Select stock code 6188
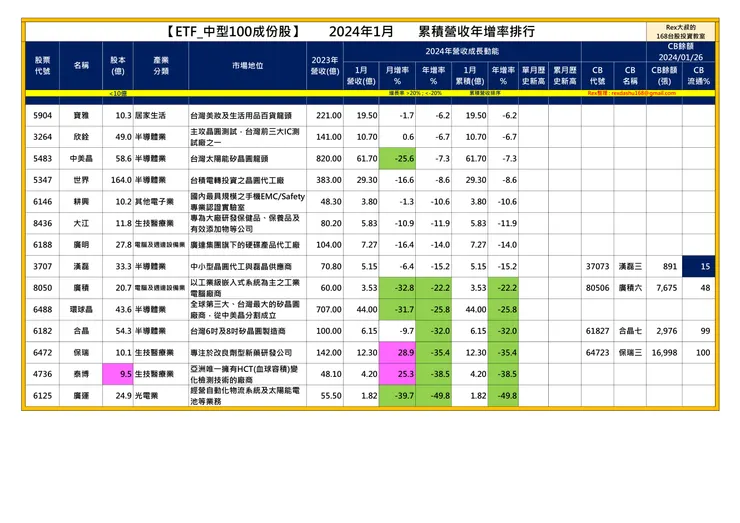740x523 pixels. tap(42, 245)
